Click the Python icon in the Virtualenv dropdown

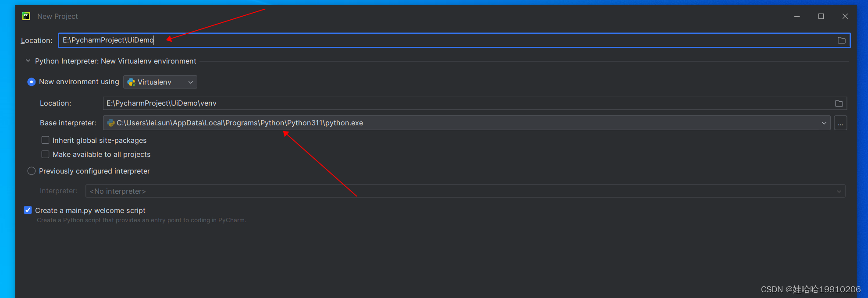131,82
